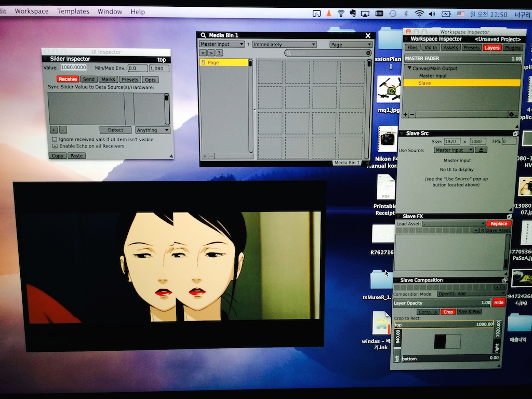Toggle the Hide layer button
Viewport: 532px width, 399px height.
coord(498,302)
